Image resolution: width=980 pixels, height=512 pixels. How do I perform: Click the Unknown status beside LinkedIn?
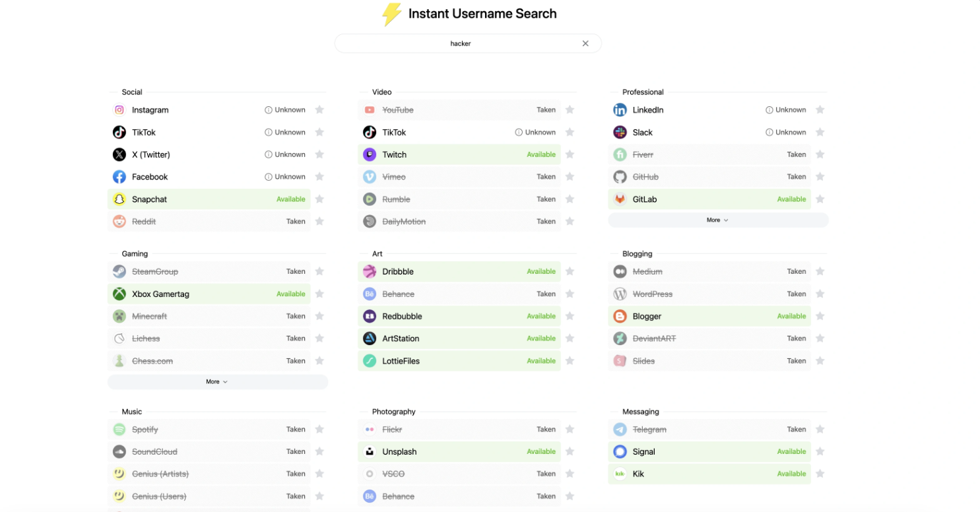(786, 110)
